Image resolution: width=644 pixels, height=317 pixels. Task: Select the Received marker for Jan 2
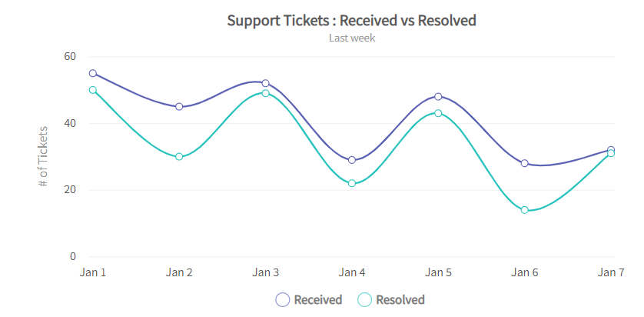179,107
